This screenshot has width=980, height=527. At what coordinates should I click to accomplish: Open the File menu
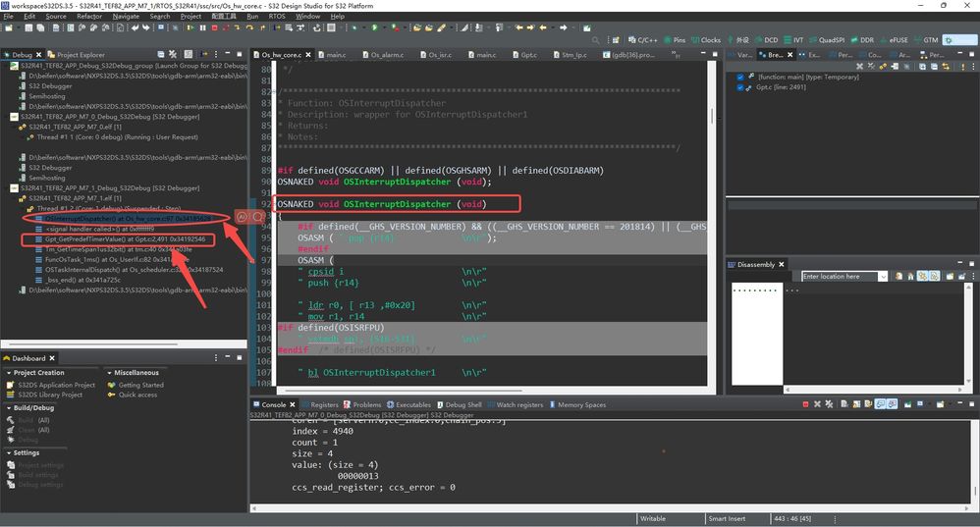[9, 17]
